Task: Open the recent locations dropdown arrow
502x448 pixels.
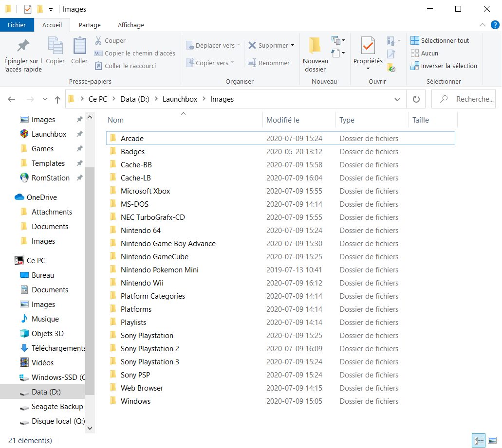Action: (45, 99)
